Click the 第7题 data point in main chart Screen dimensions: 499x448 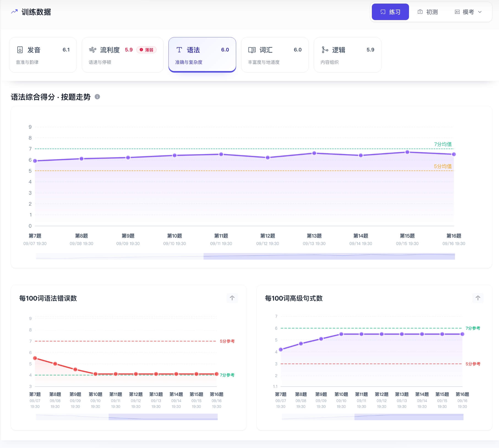pyautogui.click(x=35, y=161)
